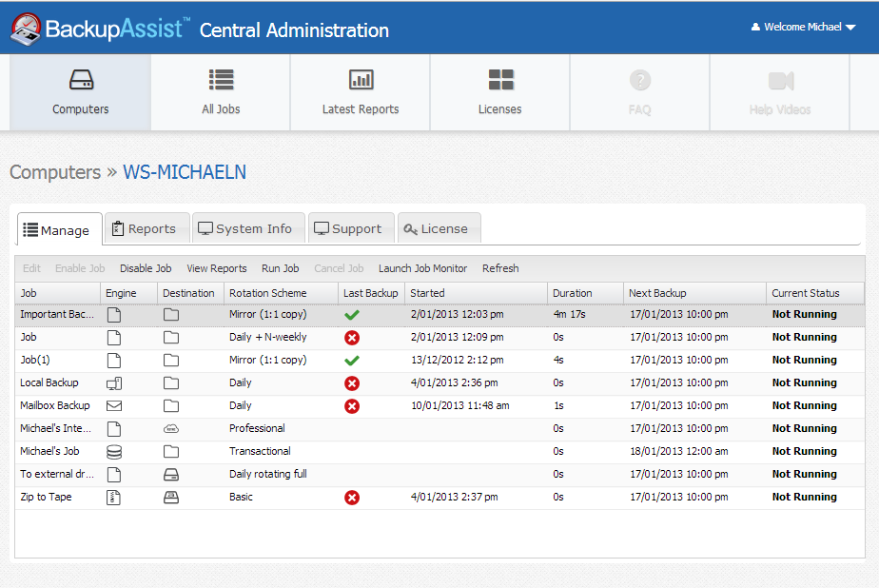Switch to the License tab
Image resolution: width=879 pixels, height=588 pixels.
pyautogui.click(x=439, y=228)
